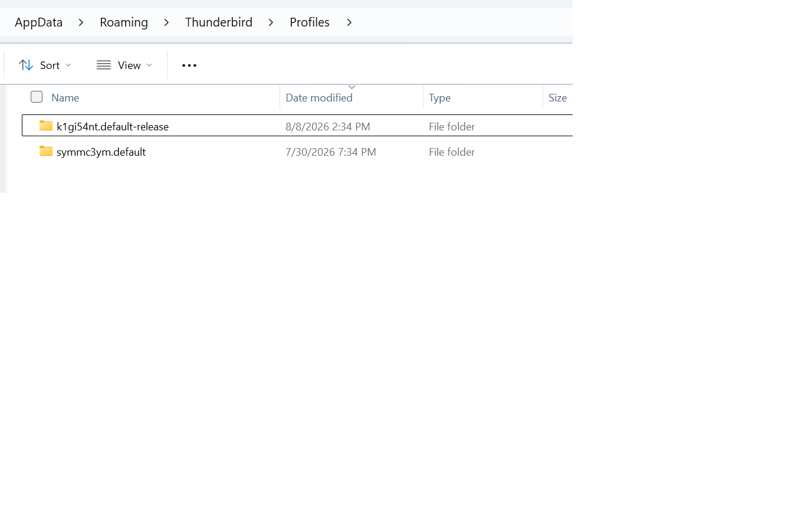The height and width of the screenshot is (532, 798).
Task: Go to Thunderbird in the breadcrumb
Action: tap(219, 22)
